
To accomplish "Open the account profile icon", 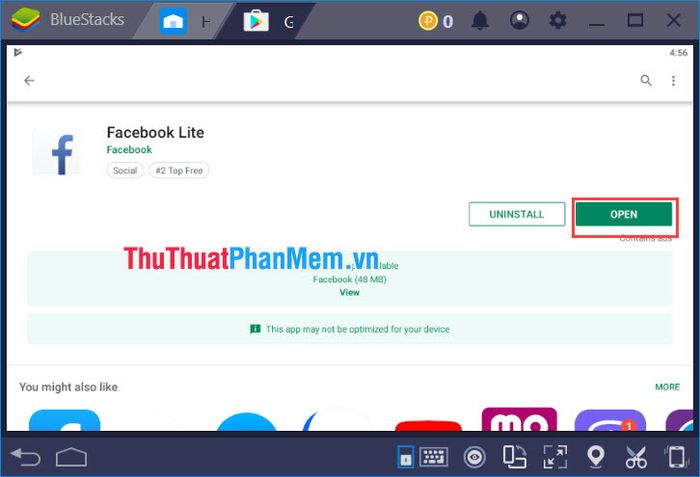I will 519,21.
